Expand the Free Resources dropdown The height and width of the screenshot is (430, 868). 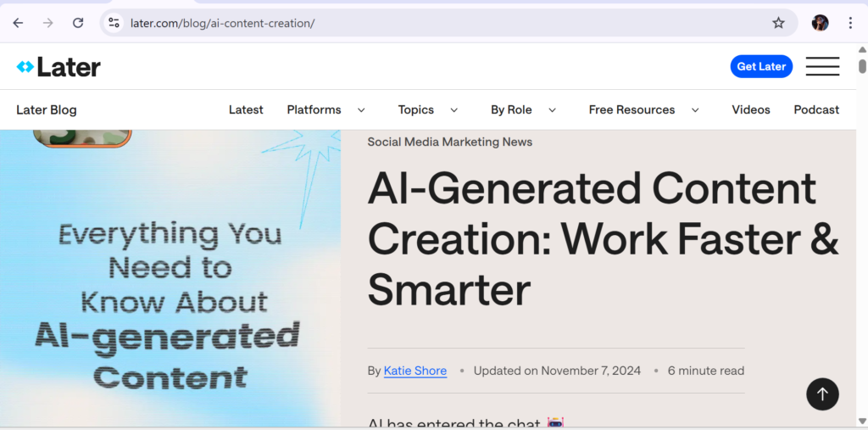tap(643, 109)
